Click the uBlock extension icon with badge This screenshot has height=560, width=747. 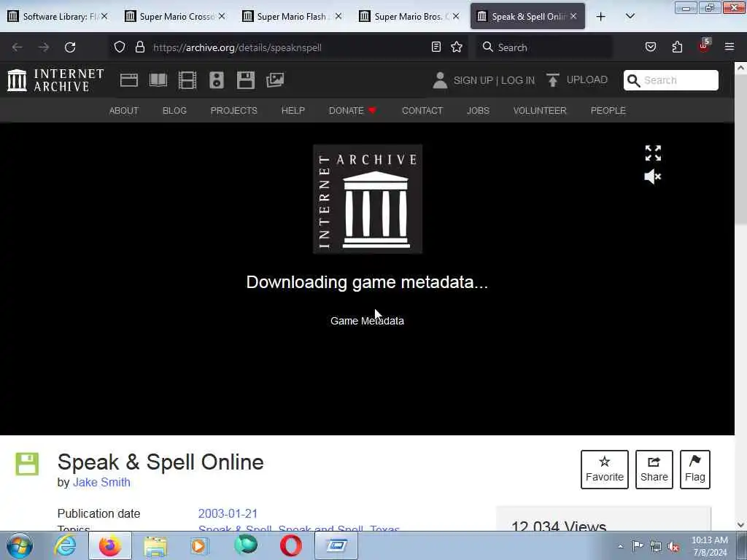(x=704, y=46)
